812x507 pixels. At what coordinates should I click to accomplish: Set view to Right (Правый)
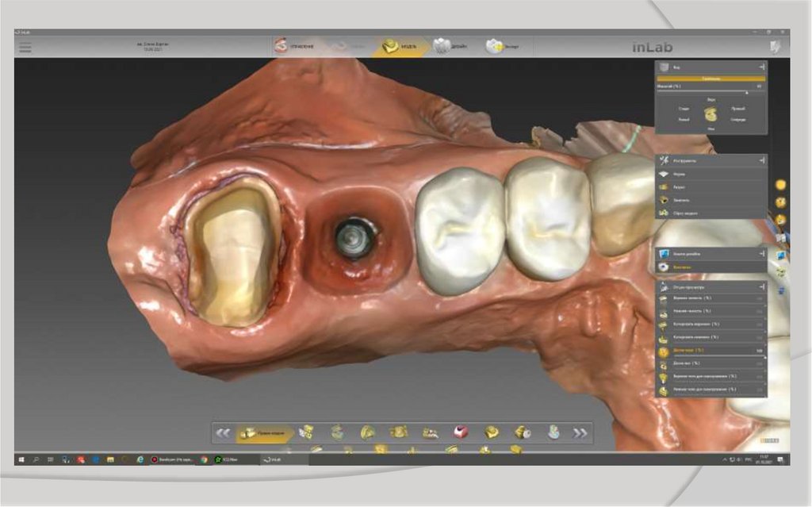[x=738, y=109]
